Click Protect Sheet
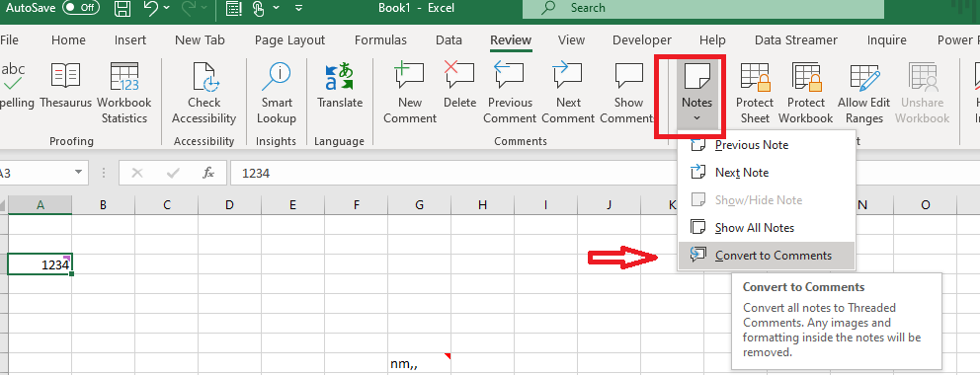The width and height of the screenshot is (980, 375). pos(755,93)
